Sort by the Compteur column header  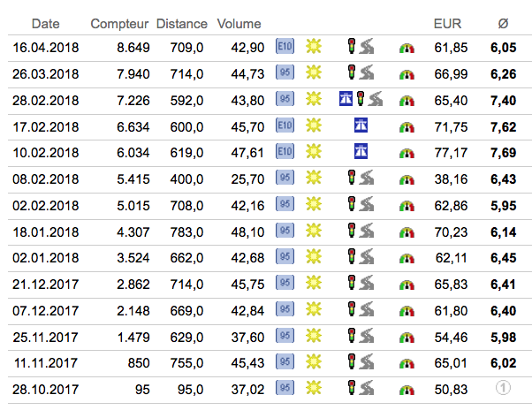click(x=119, y=23)
